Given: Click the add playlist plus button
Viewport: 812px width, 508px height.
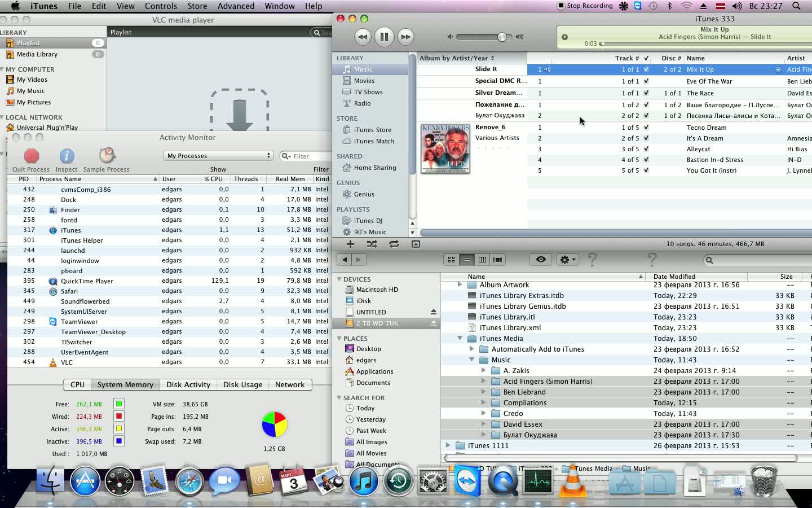Looking at the screenshot, I should pos(350,244).
